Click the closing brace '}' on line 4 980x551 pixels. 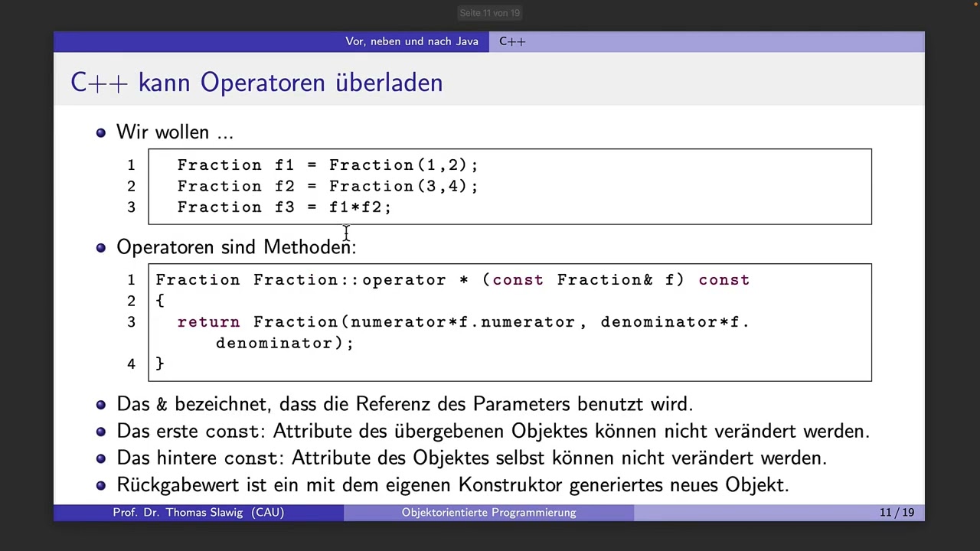point(160,364)
